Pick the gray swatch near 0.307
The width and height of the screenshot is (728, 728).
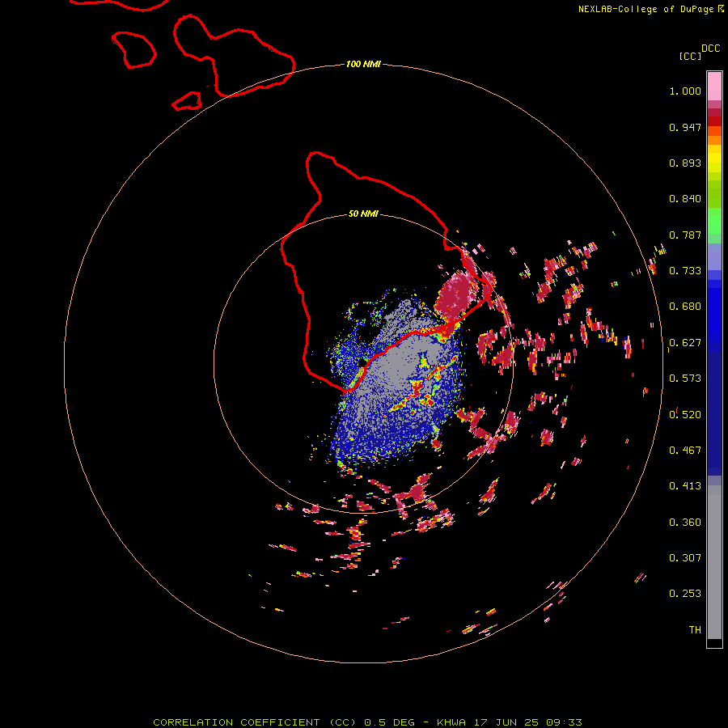click(x=714, y=562)
